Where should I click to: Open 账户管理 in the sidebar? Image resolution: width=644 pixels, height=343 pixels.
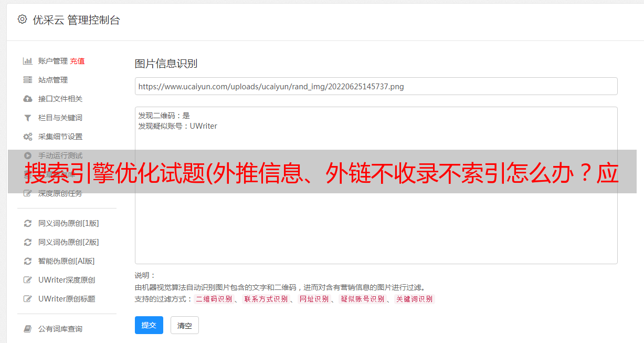53,61
